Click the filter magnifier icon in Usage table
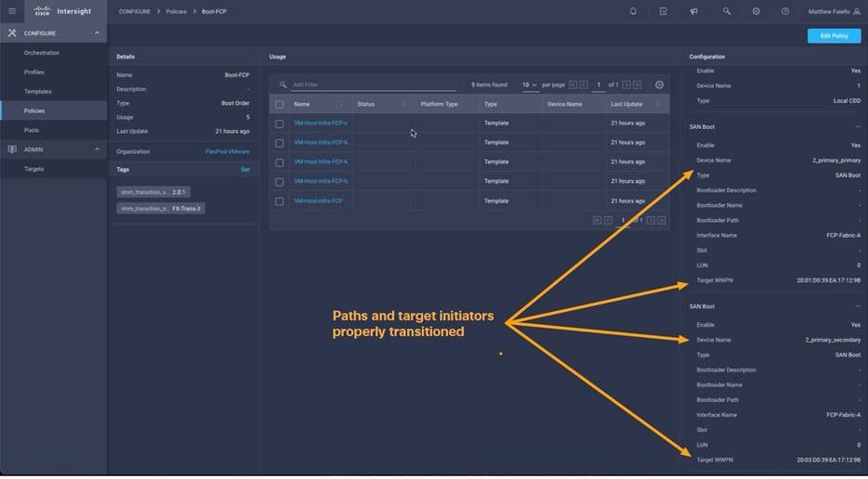This screenshot has height=479, width=868. pos(283,84)
